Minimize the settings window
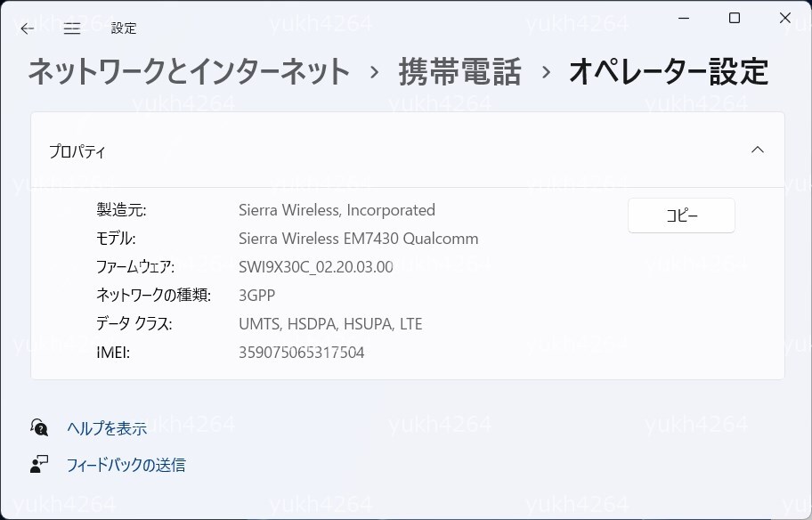The image size is (812, 520). coord(683,18)
